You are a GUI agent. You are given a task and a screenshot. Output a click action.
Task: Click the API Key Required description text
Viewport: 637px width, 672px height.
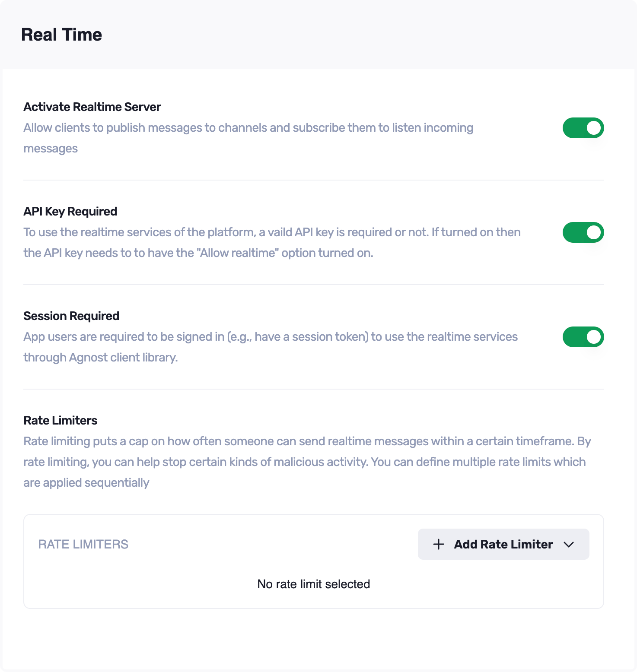(271, 232)
